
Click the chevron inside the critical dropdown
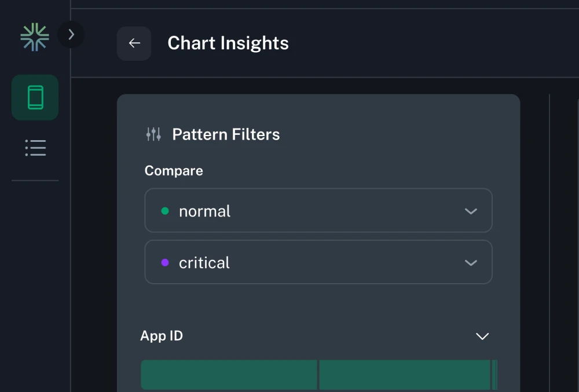(x=471, y=262)
